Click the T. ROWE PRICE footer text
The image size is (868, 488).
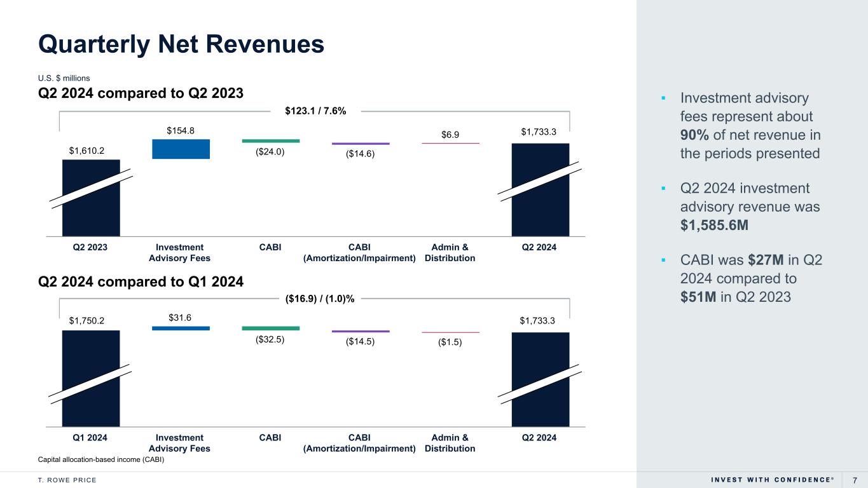coord(67,480)
